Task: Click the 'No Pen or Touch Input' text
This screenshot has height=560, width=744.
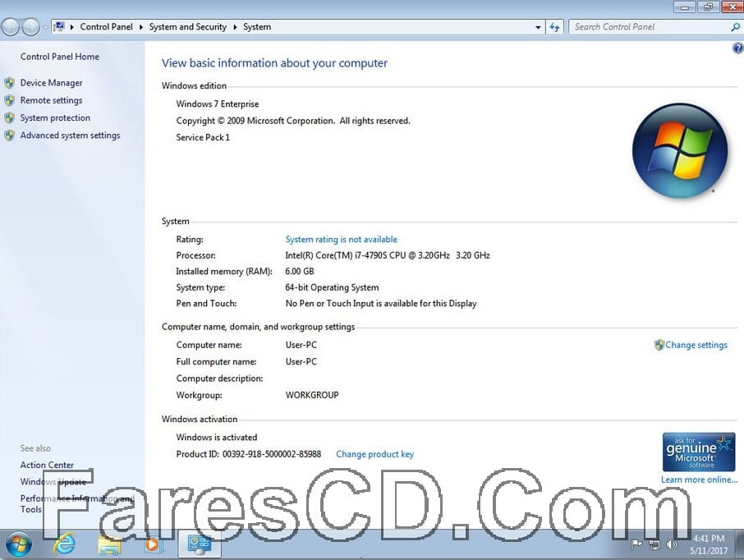Action: click(x=381, y=304)
